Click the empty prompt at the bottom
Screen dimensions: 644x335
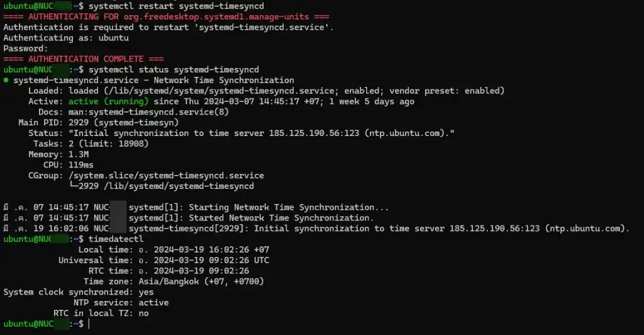point(89,324)
